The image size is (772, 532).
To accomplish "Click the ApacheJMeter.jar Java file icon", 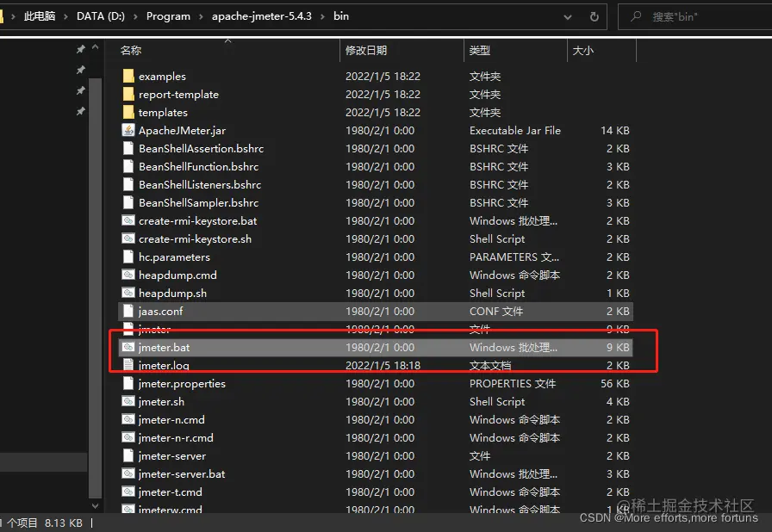I will (x=128, y=130).
